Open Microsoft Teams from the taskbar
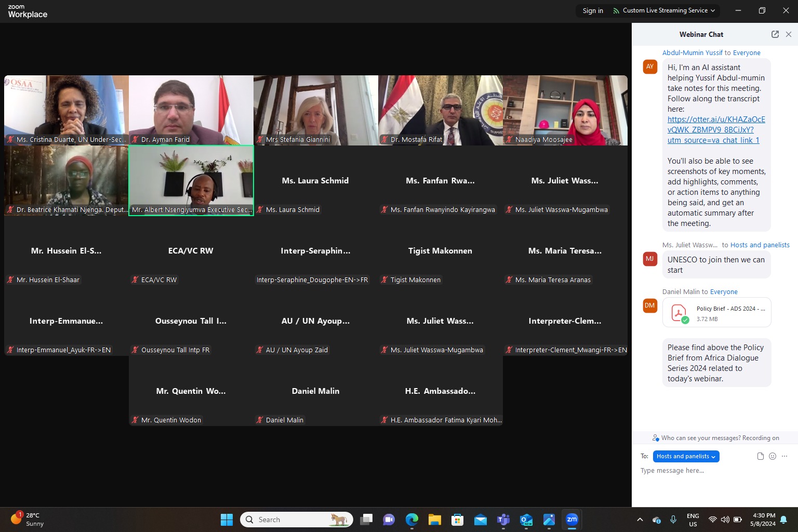Image resolution: width=798 pixels, height=532 pixels. pos(503,520)
